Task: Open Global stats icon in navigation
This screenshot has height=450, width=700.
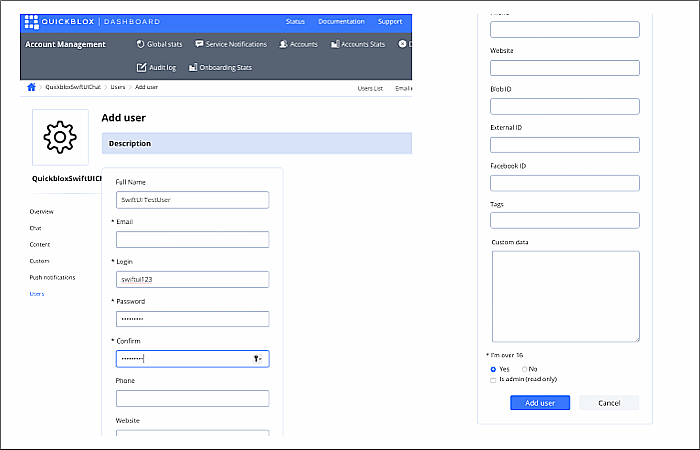Action: click(x=140, y=44)
